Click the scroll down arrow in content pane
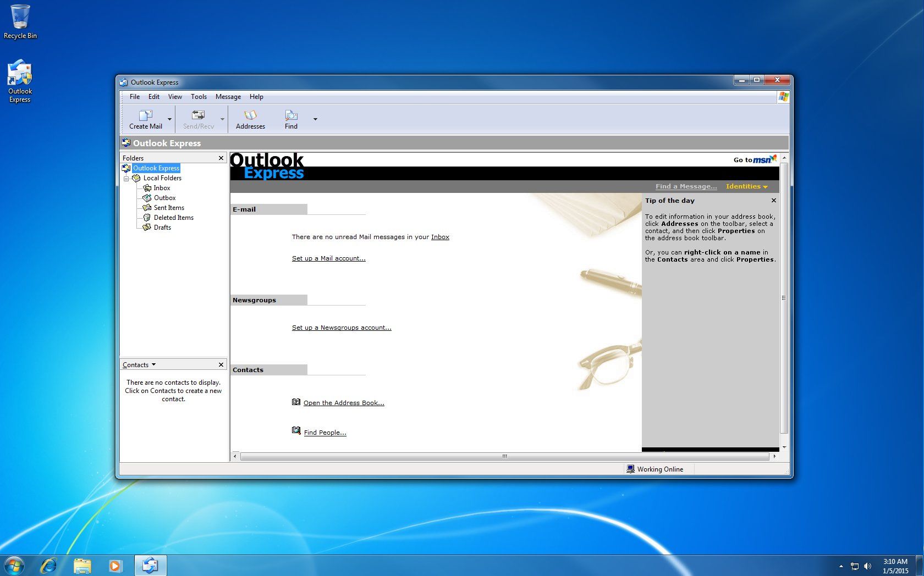924x576 pixels. 784,447
